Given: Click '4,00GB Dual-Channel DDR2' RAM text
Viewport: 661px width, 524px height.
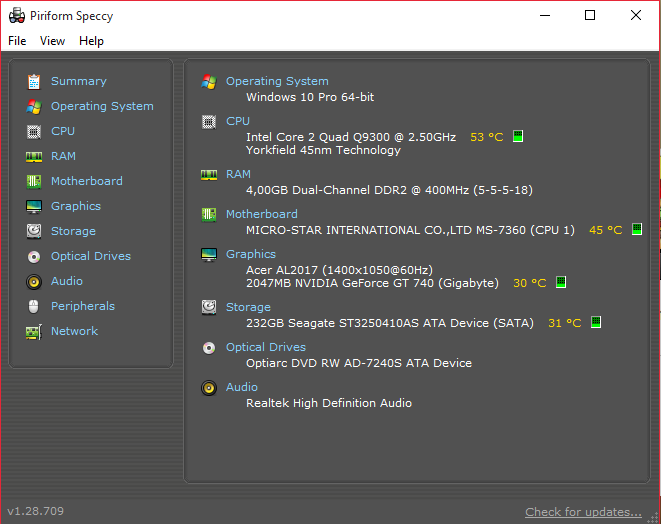Looking at the screenshot, I should 326,190.
